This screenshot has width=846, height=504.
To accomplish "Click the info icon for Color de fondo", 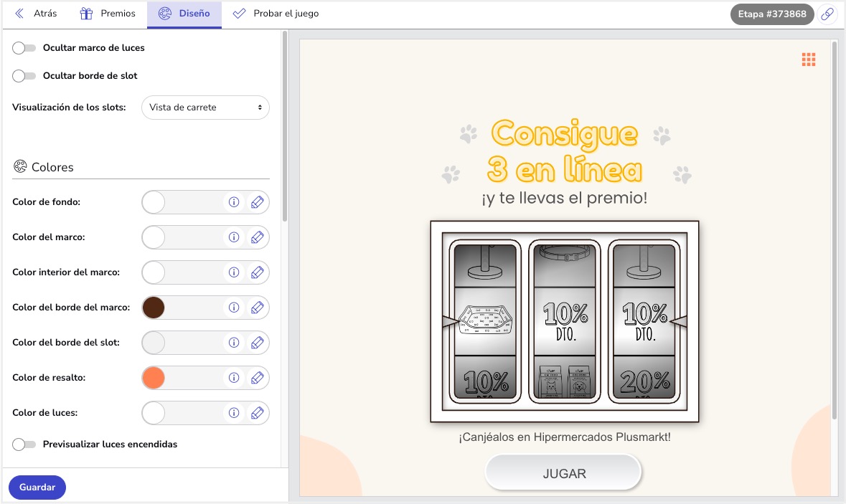I will (x=234, y=202).
